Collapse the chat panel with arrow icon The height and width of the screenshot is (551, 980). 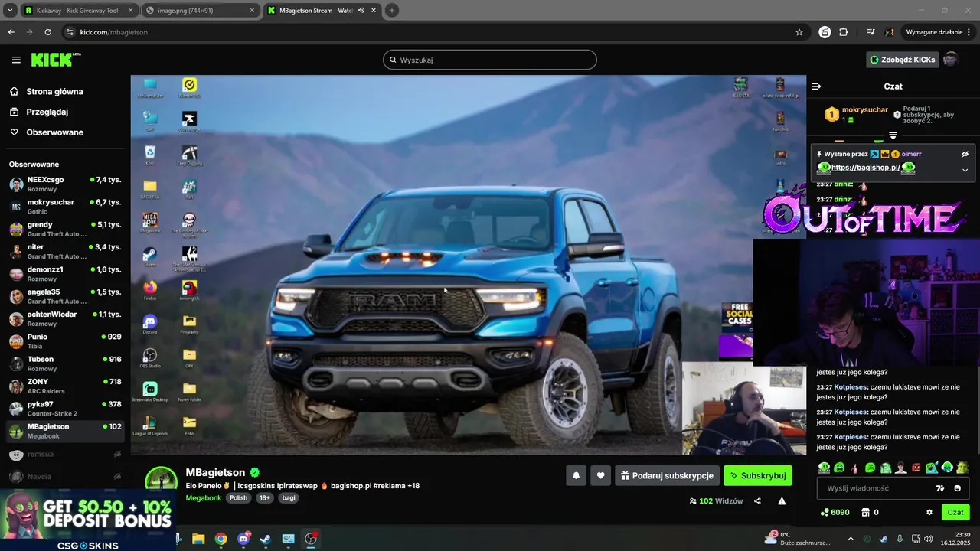pos(816,86)
